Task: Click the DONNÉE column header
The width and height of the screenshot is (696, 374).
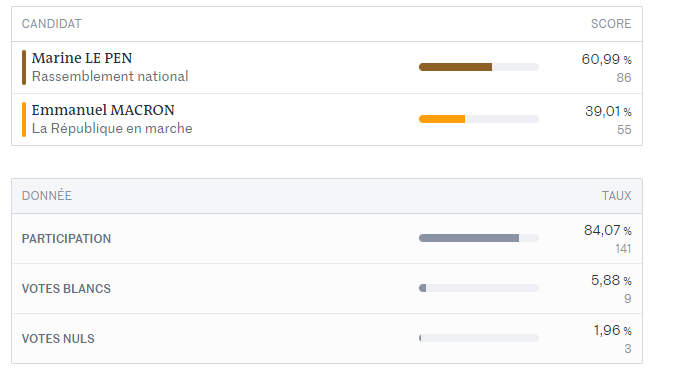Action: (x=47, y=196)
